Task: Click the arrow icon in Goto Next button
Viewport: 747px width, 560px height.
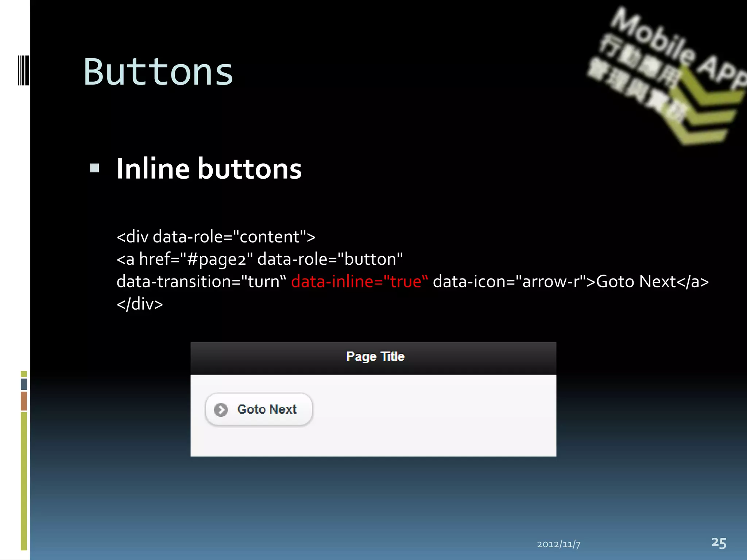Action: point(221,410)
